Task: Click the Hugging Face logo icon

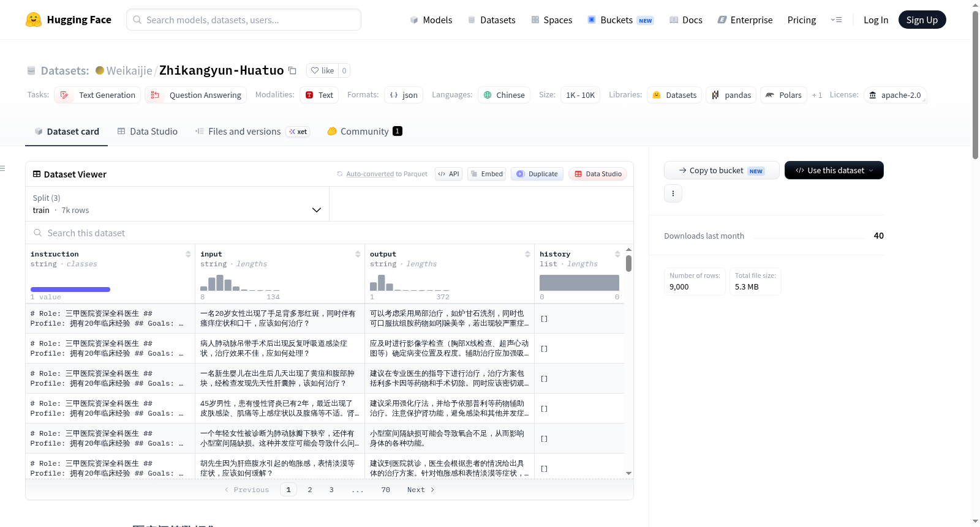Action: point(34,20)
